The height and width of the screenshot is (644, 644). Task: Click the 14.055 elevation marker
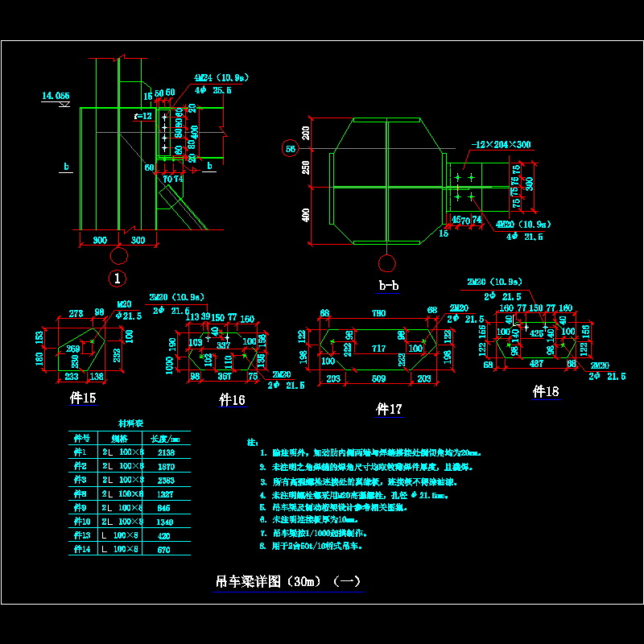[56, 97]
